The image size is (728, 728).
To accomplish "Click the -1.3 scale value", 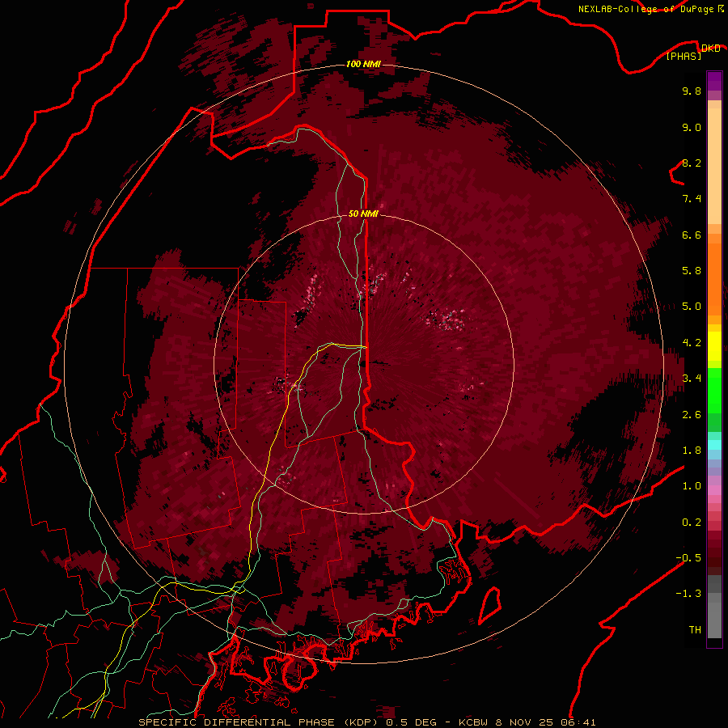I will click(688, 594).
